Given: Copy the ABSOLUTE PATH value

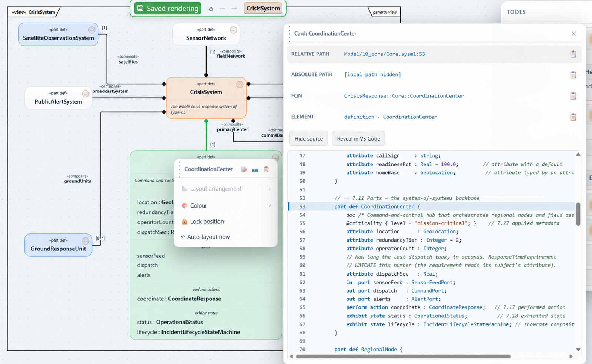Looking at the screenshot, I should (x=573, y=75).
